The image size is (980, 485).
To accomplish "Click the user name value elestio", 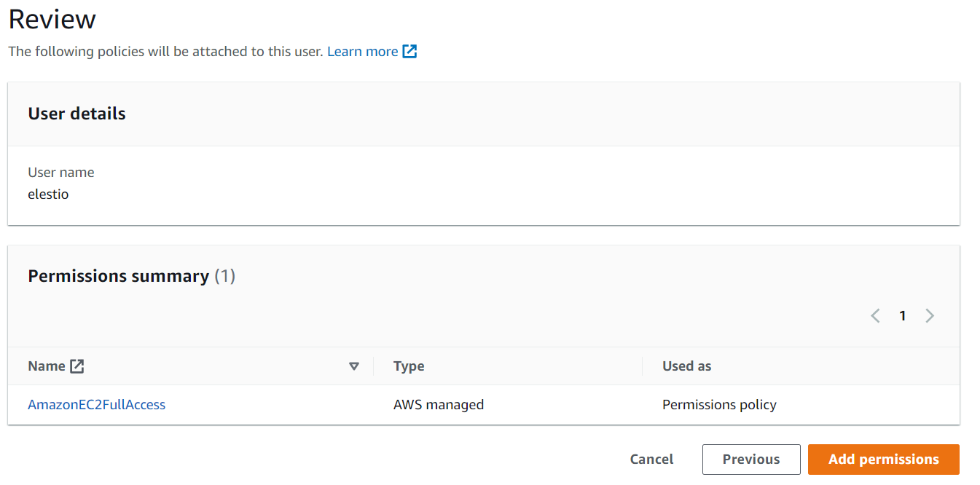I will point(48,194).
